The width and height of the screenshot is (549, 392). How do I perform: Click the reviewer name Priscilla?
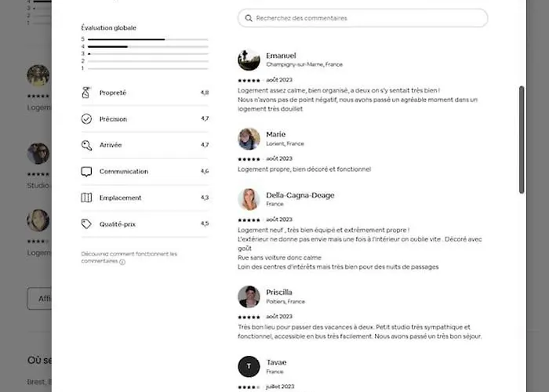(279, 292)
